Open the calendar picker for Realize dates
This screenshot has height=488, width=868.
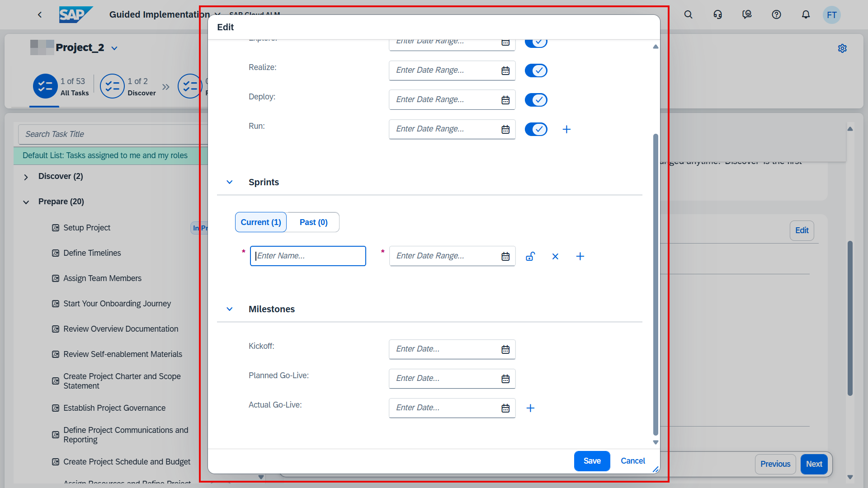pyautogui.click(x=505, y=70)
